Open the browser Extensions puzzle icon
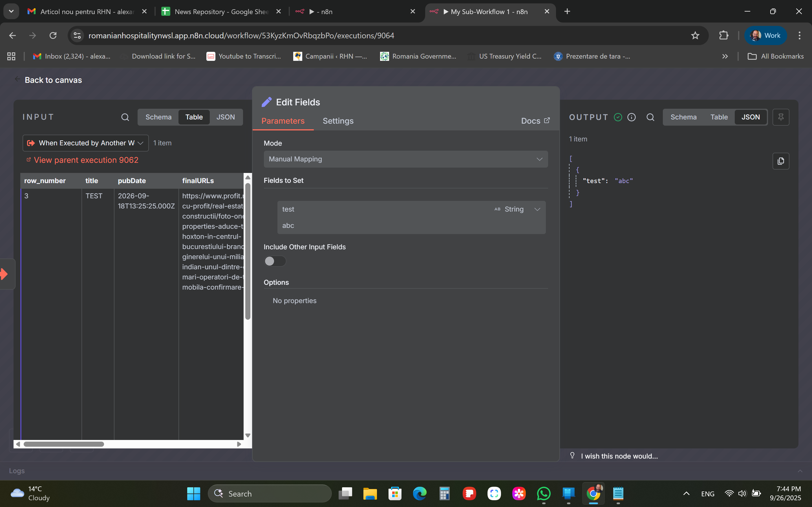The height and width of the screenshot is (507, 812). (x=724, y=35)
